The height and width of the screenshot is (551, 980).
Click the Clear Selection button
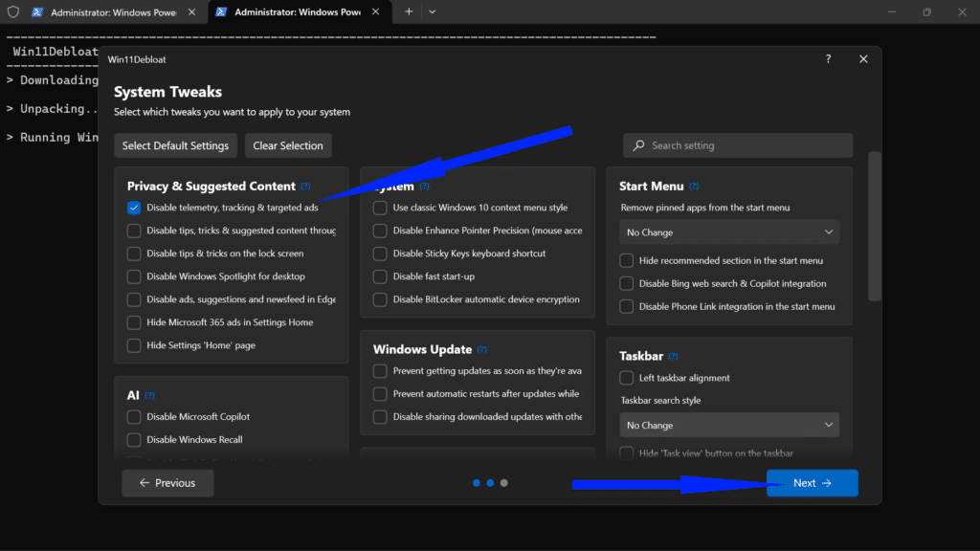288,145
